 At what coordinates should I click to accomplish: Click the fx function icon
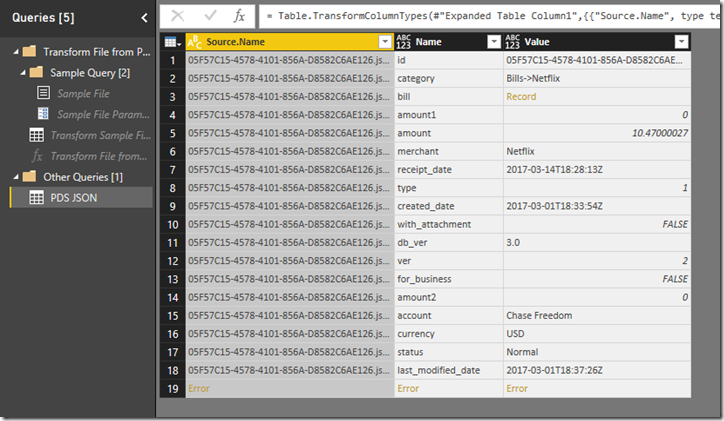coord(239,16)
